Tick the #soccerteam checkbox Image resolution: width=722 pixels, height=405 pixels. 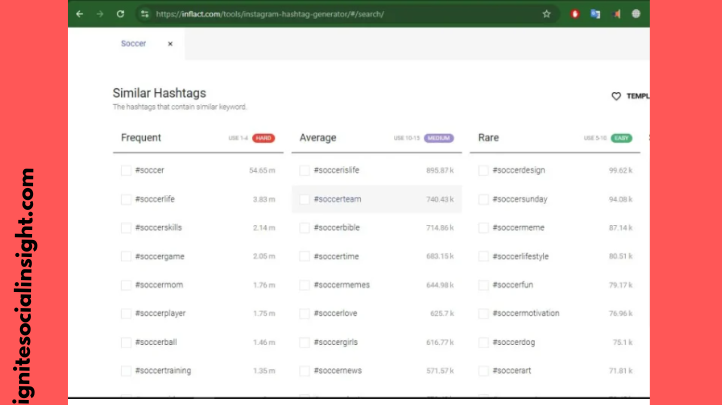(x=304, y=199)
